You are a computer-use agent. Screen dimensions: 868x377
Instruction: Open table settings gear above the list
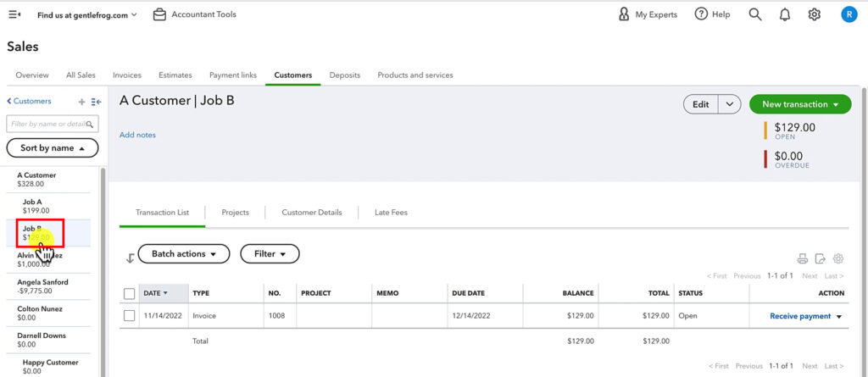[x=838, y=259]
